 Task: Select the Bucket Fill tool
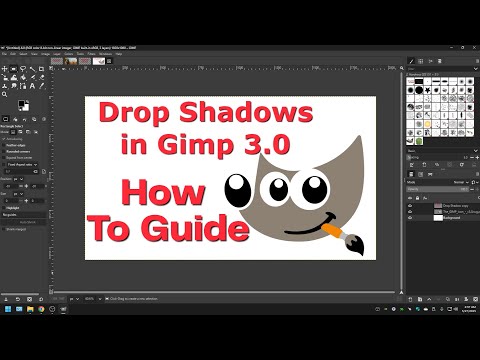(23, 77)
